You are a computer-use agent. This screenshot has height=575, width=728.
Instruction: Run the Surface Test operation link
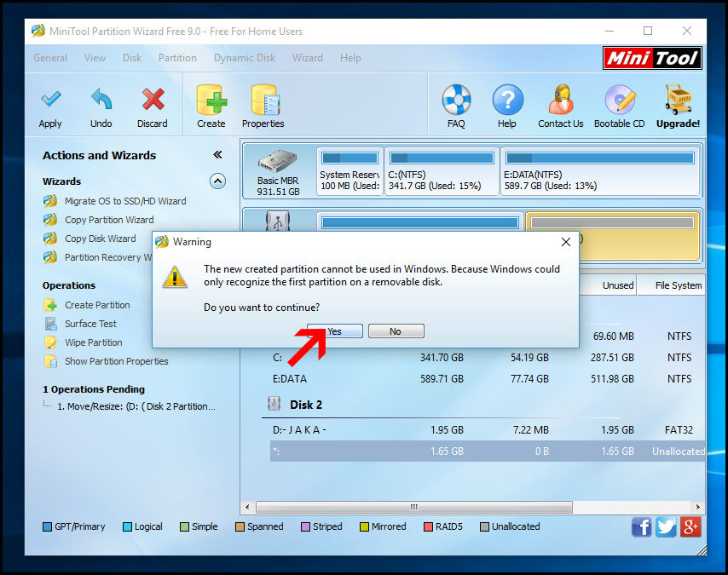click(90, 324)
